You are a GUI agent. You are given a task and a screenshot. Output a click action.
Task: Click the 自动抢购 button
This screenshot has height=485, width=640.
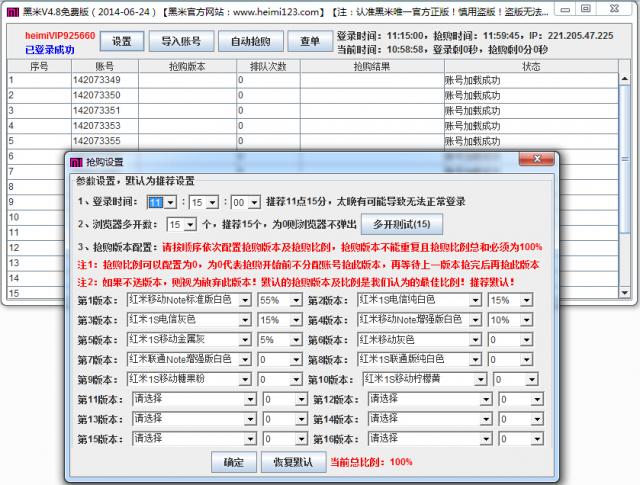click(x=251, y=41)
